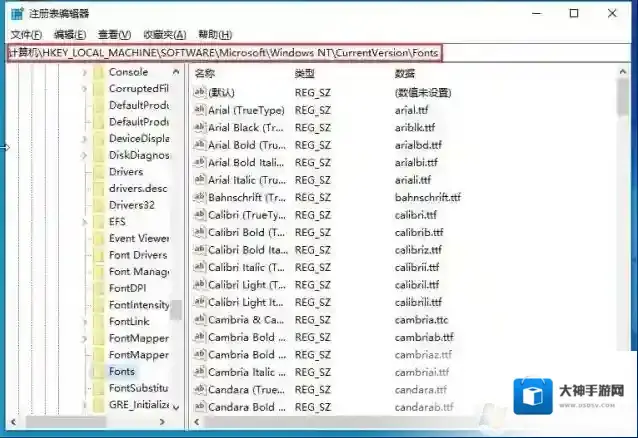Screen dimensions: 638x438
Task: Click the values list scroll left arrow
Action: click(197, 422)
